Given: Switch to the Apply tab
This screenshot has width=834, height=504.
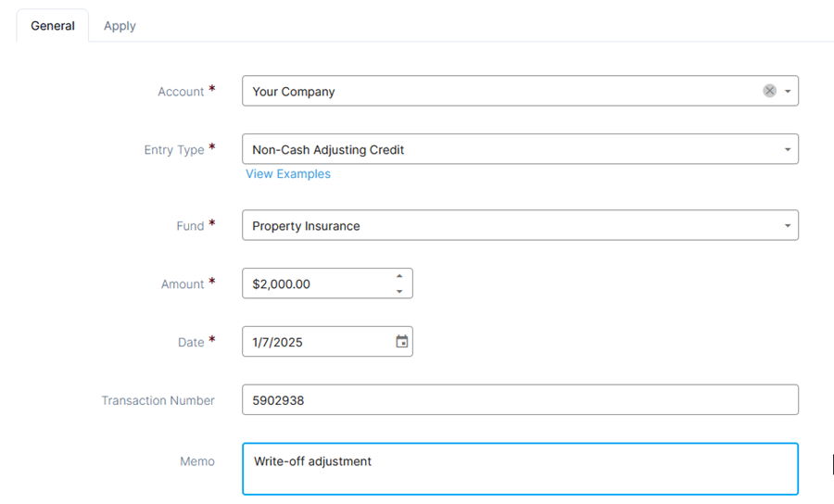Looking at the screenshot, I should [x=120, y=26].
